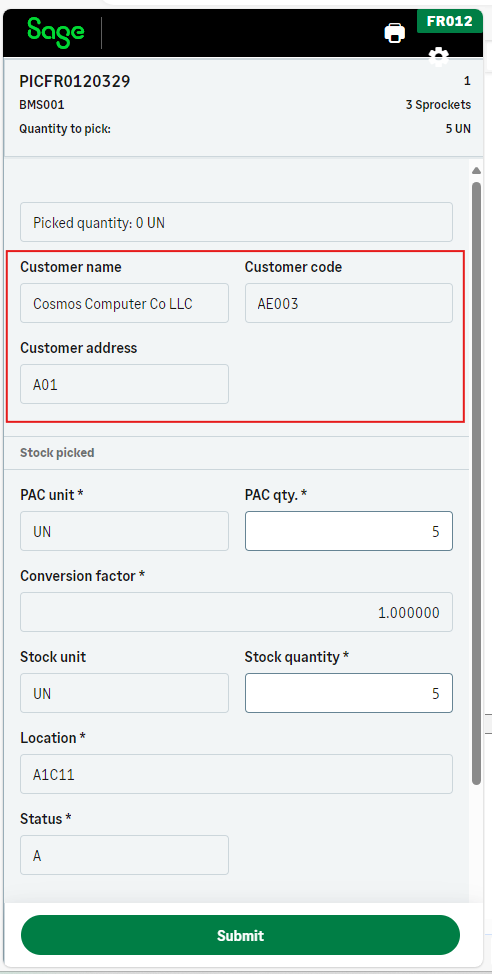Click the PICFR0120329 pick ticket number

point(75,81)
